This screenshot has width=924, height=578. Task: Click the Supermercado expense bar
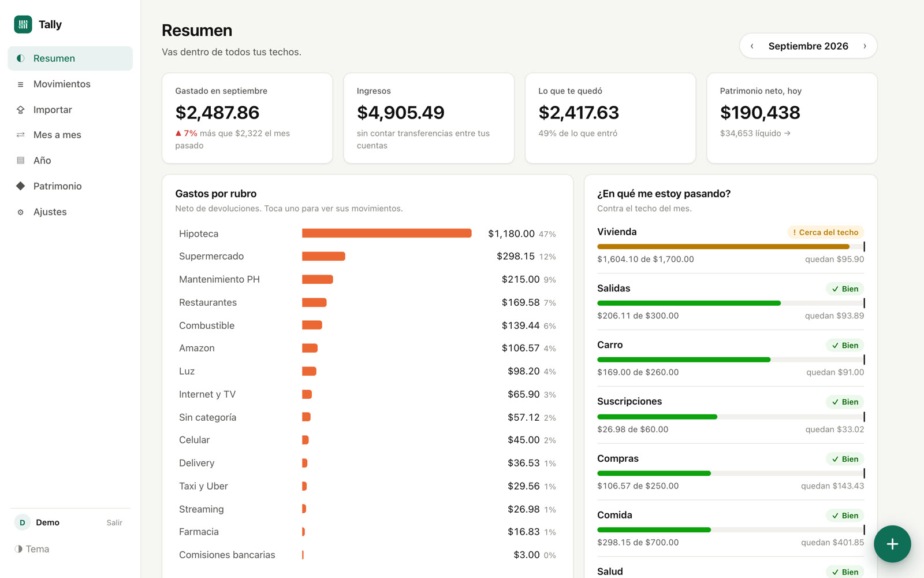tap(323, 256)
